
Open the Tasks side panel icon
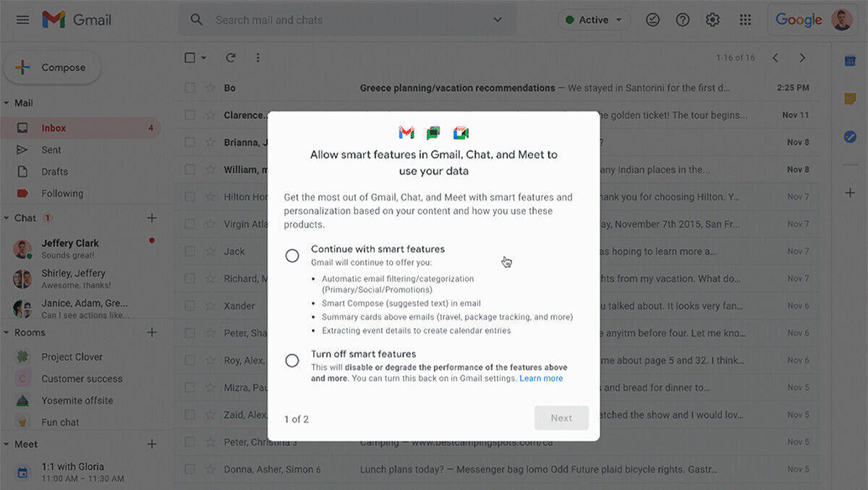click(851, 136)
